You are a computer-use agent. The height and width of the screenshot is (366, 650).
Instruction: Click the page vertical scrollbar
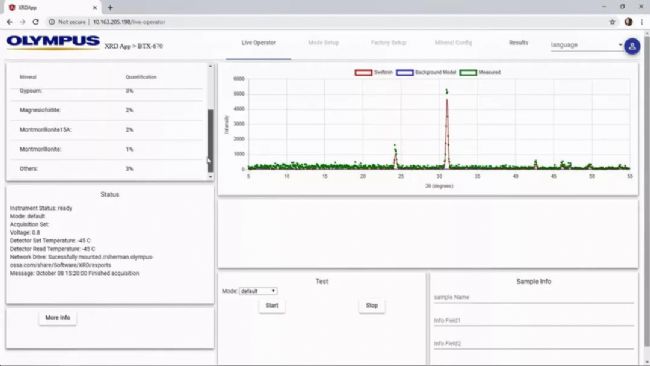pos(647,191)
